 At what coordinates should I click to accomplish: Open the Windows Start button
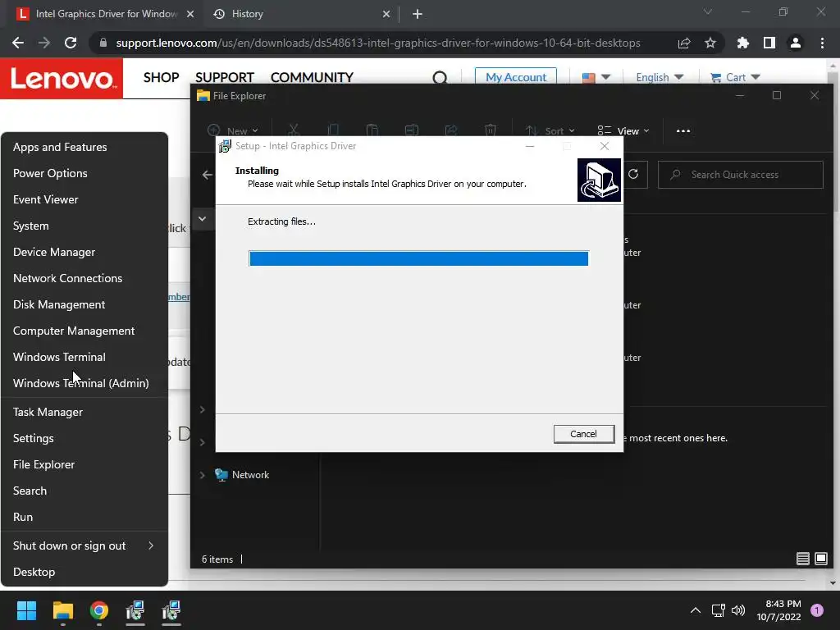point(26,610)
